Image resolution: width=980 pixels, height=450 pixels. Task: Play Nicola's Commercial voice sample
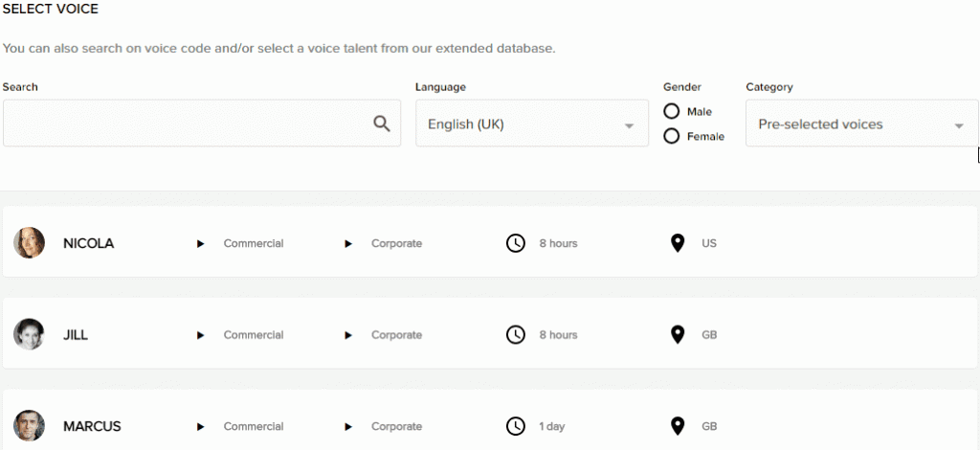tap(201, 244)
